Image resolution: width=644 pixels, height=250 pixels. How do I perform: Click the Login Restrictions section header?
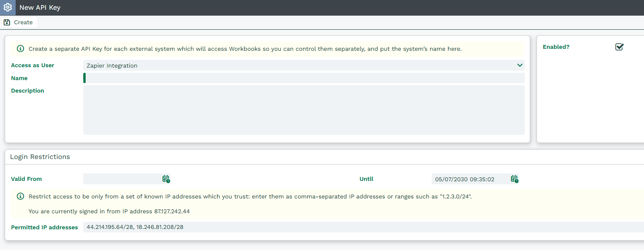click(x=40, y=157)
